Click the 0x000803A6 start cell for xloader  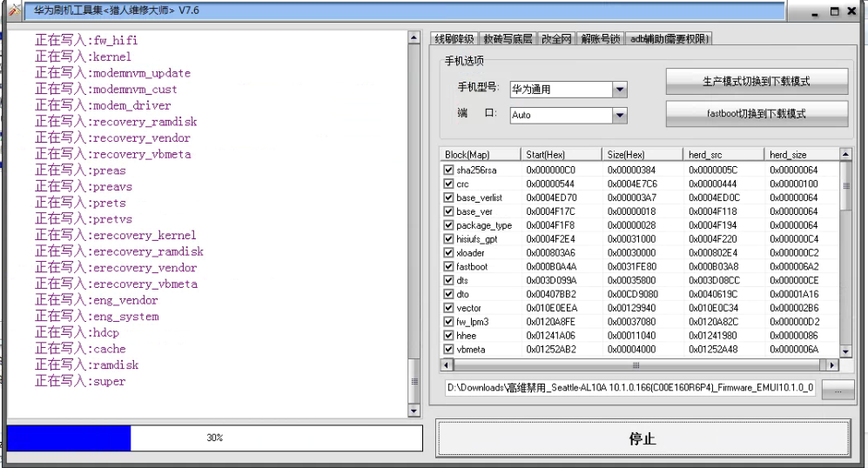(x=551, y=253)
